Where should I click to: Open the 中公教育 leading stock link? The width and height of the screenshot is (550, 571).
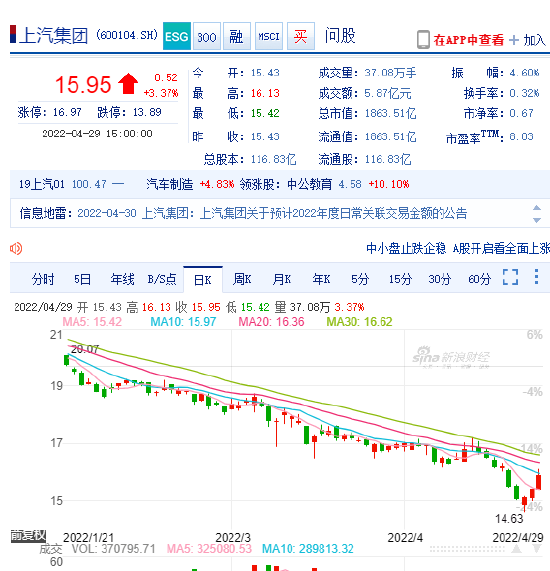[x=310, y=184]
